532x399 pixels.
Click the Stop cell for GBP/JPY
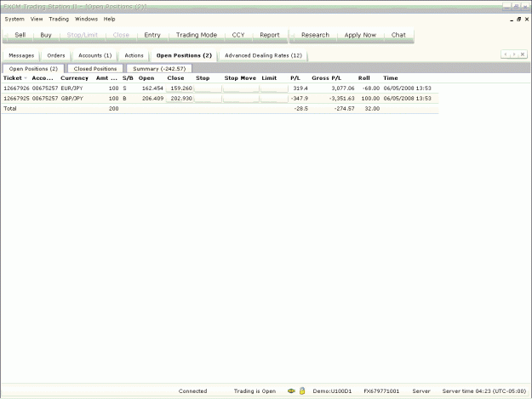[x=208, y=99]
